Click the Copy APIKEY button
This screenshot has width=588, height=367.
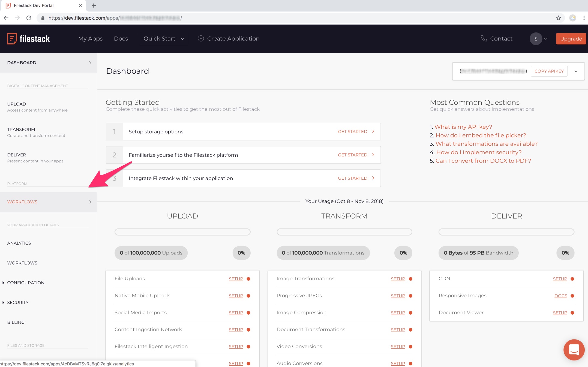(549, 71)
